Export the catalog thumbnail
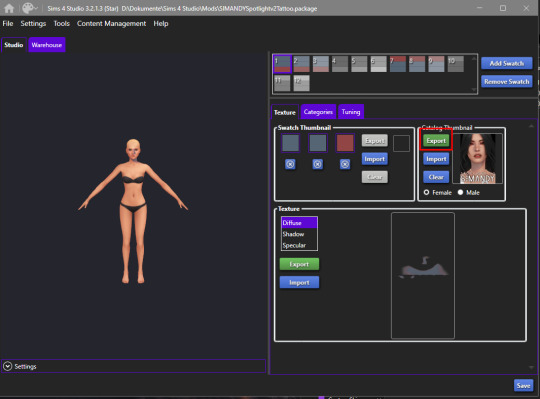The image size is (540, 399). point(436,140)
